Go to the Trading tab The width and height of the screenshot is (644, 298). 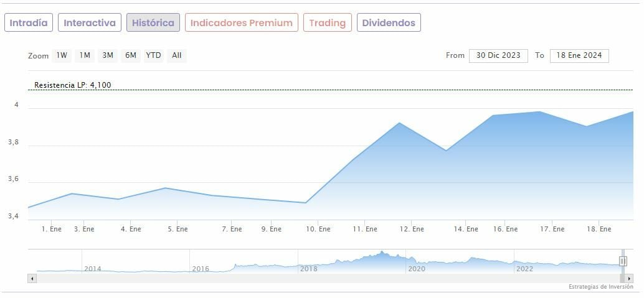click(327, 23)
